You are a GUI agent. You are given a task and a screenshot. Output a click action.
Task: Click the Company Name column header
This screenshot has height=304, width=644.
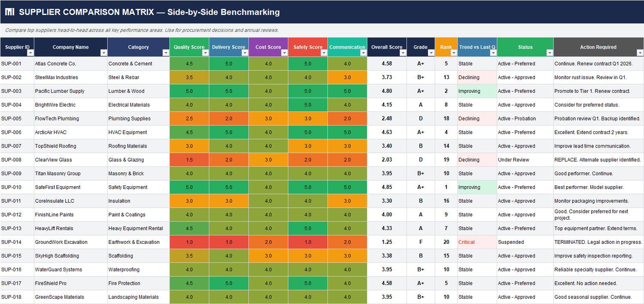(71, 47)
